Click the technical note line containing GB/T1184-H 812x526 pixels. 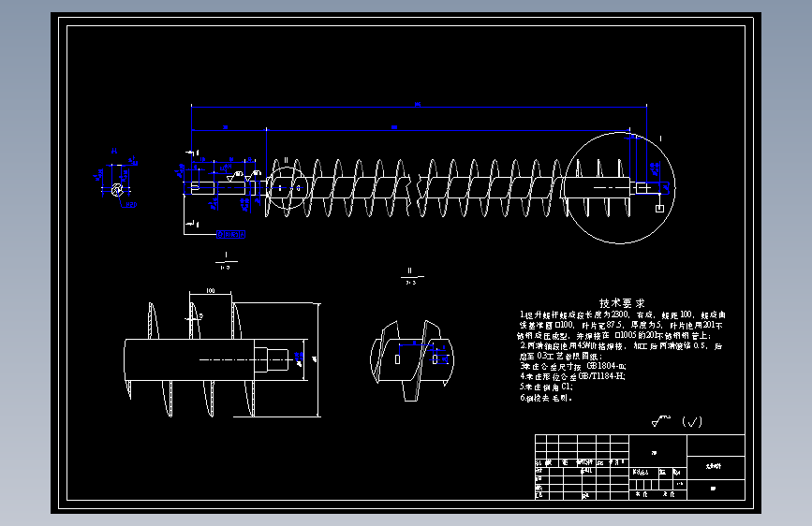click(572, 376)
